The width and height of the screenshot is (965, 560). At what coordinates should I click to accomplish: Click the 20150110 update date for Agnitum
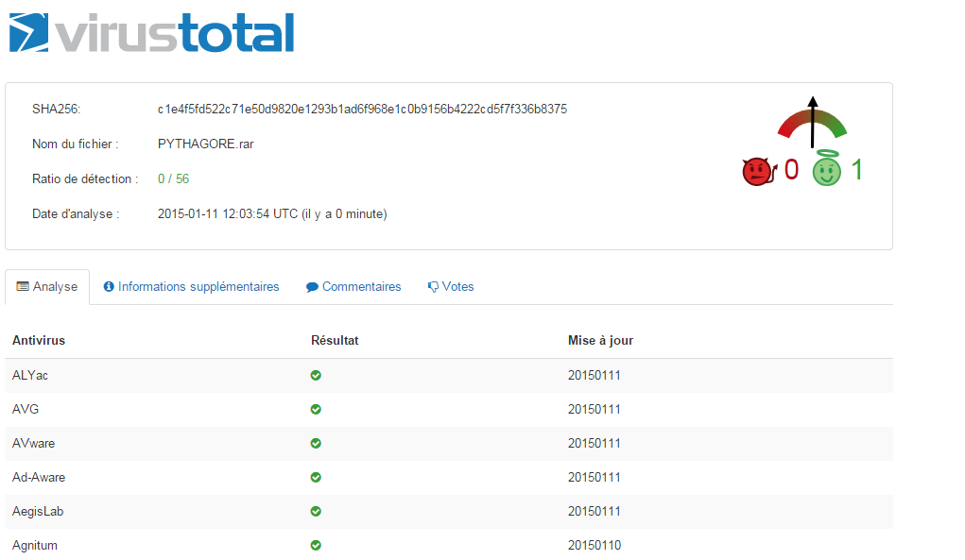click(595, 545)
